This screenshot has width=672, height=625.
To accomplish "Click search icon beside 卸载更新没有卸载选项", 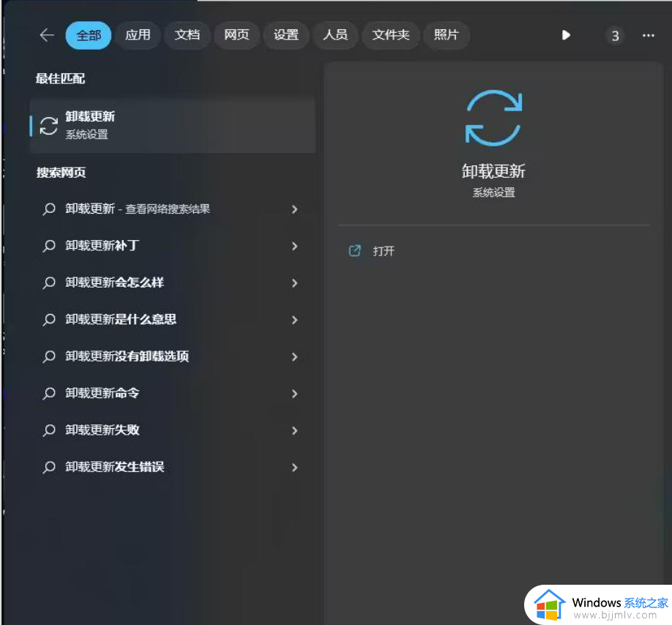I will pos(49,357).
